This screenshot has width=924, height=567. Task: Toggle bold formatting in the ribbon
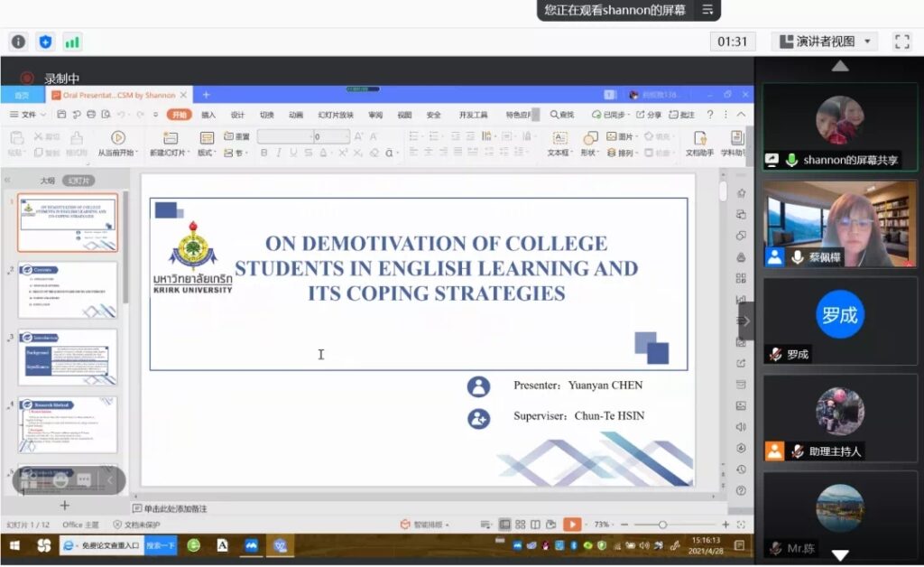click(264, 153)
